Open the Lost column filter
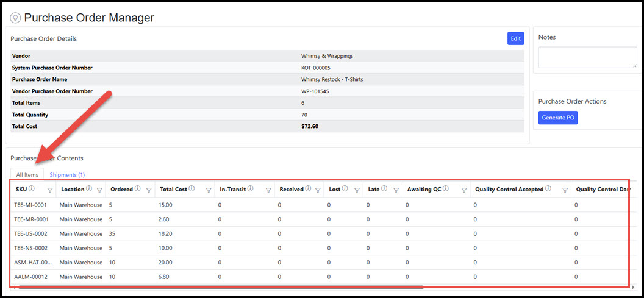The image size is (644, 298). click(357, 190)
